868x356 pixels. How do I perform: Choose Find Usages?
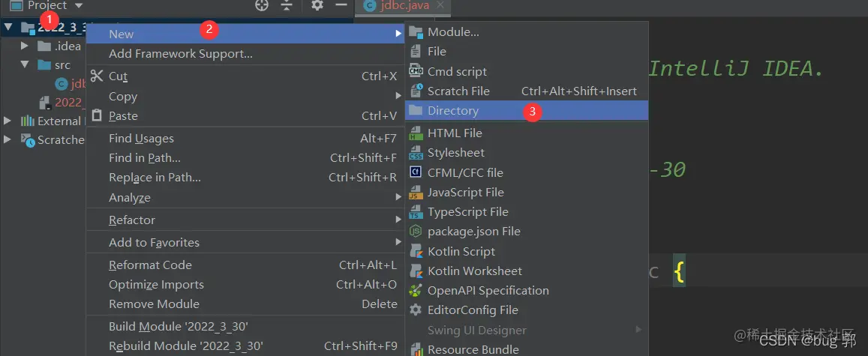[245, 138]
